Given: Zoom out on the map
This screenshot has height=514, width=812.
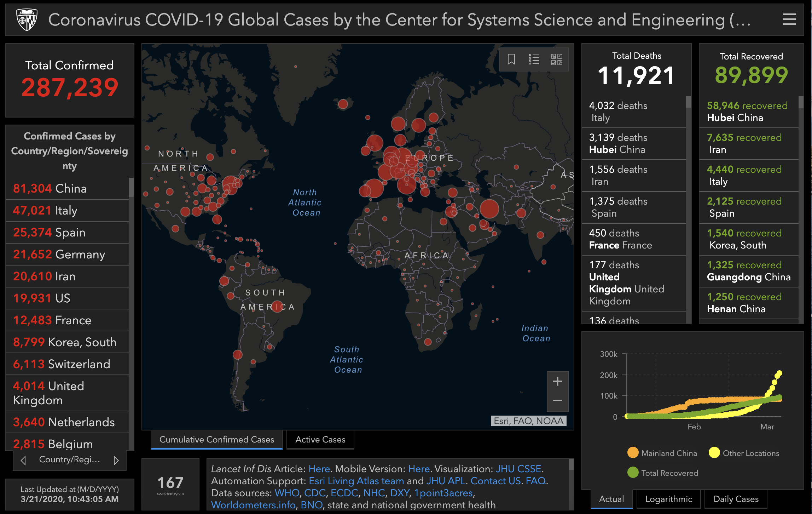Looking at the screenshot, I should [x=557, y=401].
